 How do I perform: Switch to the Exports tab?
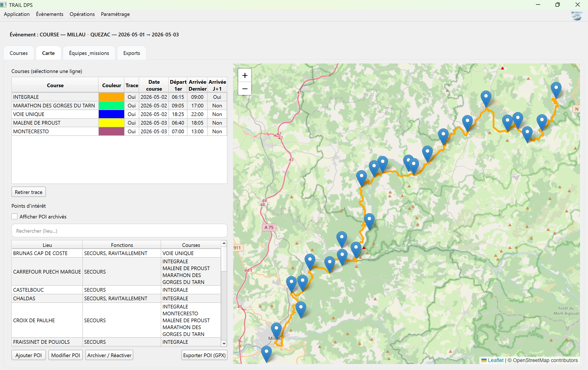(131, 53)
